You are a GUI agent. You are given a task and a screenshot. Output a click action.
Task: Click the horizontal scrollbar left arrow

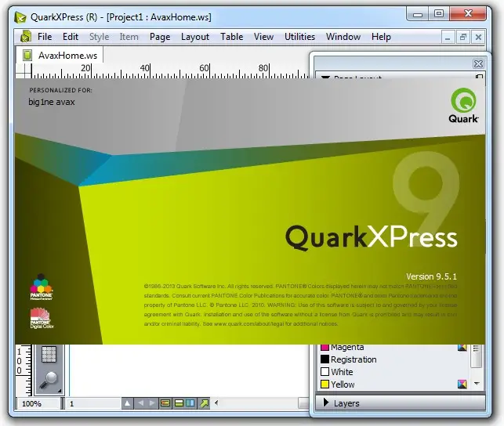point(216,403)
